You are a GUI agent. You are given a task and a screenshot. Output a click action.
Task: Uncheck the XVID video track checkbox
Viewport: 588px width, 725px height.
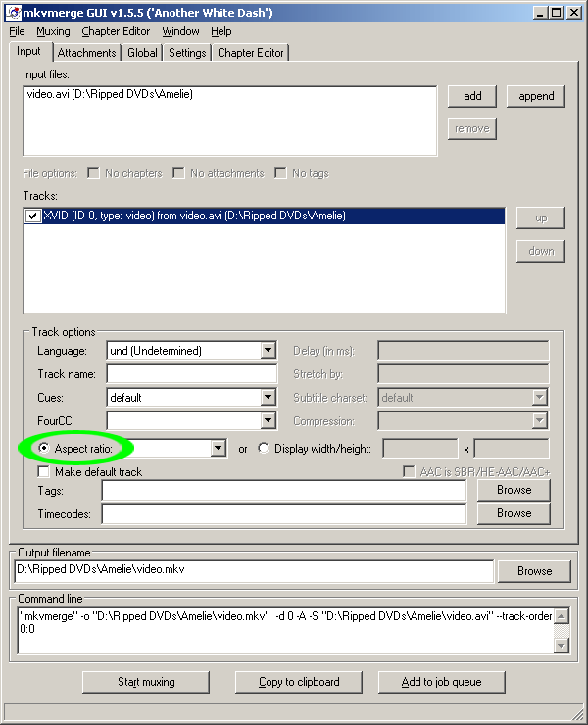click(33, 216)
